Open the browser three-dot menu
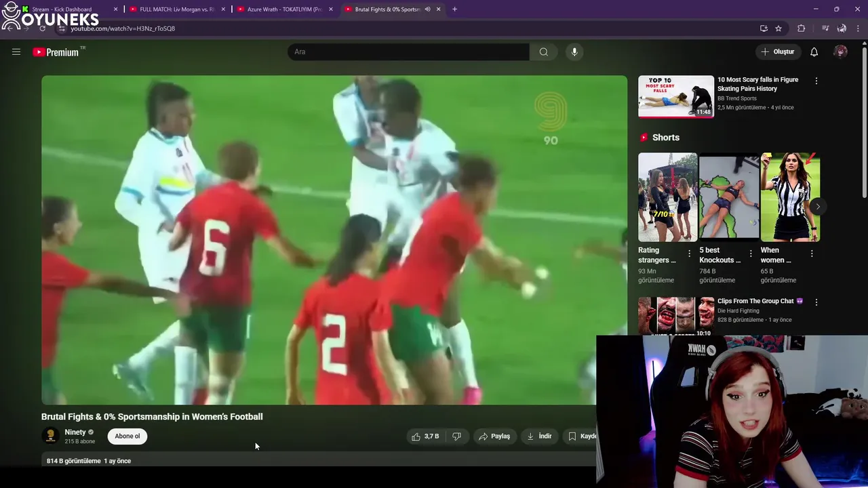Image resolution: width=868 pixels, height=488 pixels. pyautogui.click(x=858, y=28)
